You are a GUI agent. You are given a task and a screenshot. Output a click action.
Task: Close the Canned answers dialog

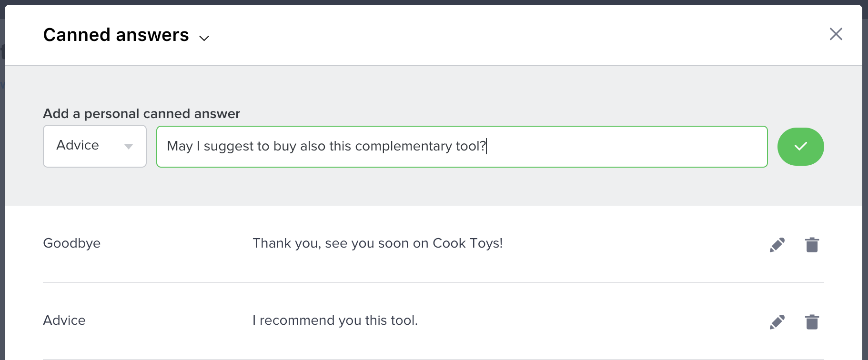point(836,34)
